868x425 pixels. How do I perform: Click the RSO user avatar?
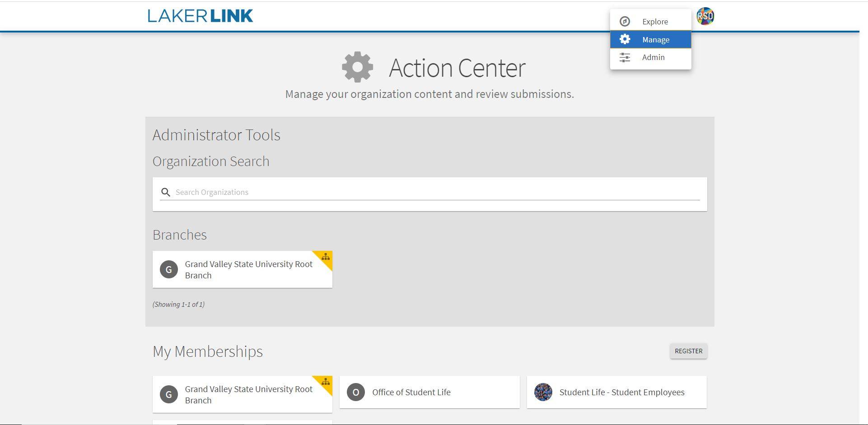tap(705, 17)
